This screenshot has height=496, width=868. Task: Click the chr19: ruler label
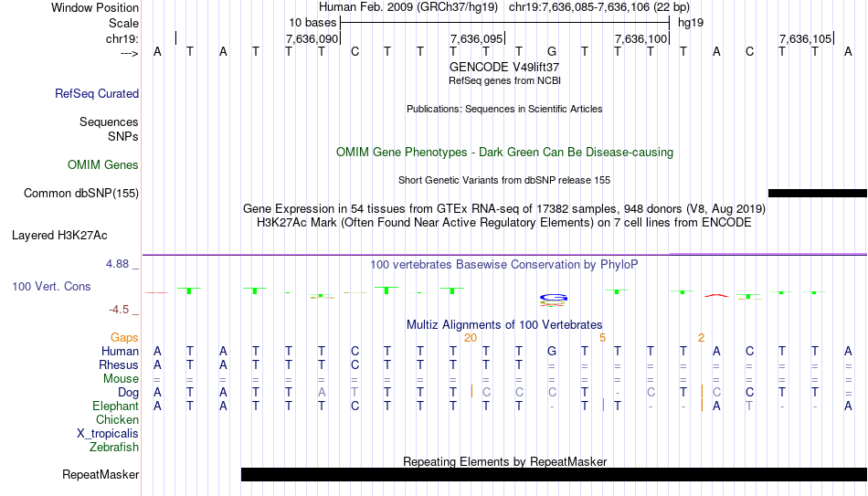122,38
